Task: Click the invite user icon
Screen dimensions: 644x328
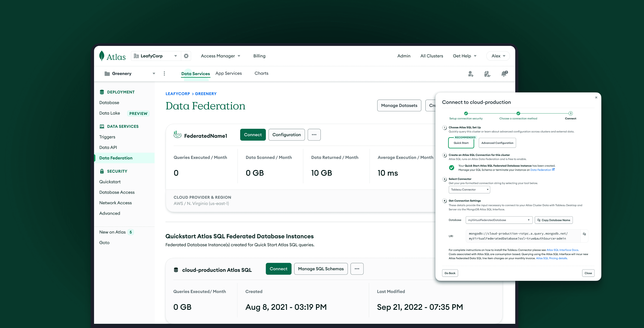Action: 470,74
